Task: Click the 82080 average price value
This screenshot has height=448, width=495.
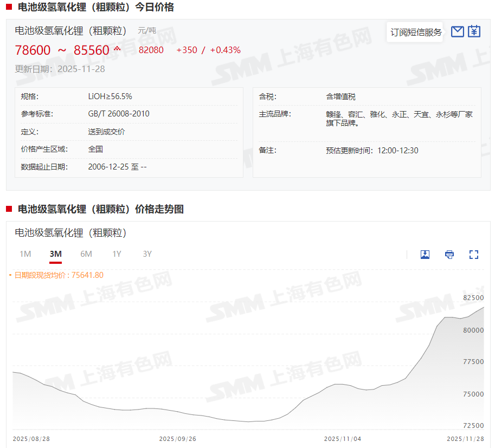Action: pos(151,50)
